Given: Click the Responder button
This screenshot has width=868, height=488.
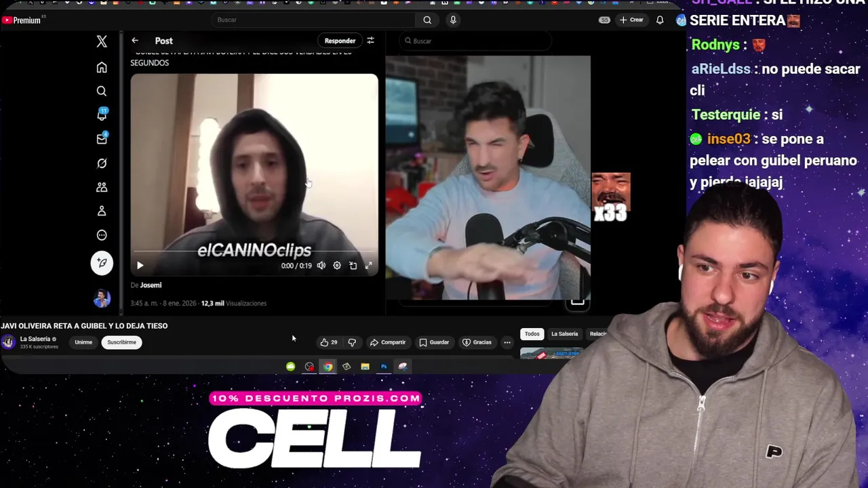Looking at the screenshot, I should coord(340,41).
